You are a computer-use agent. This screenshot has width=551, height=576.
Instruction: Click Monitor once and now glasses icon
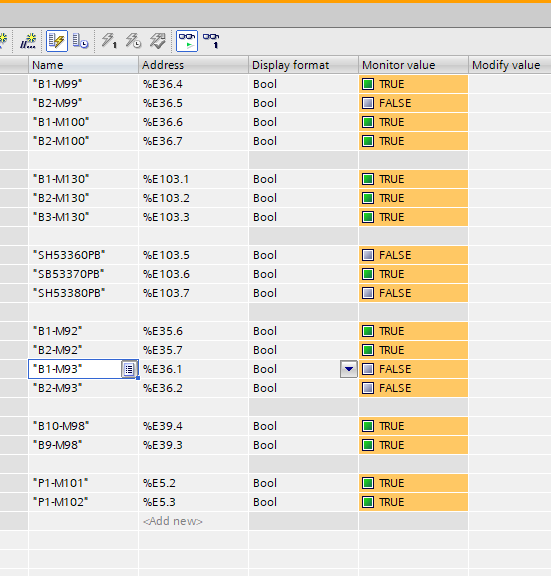(x=211, y=41)
